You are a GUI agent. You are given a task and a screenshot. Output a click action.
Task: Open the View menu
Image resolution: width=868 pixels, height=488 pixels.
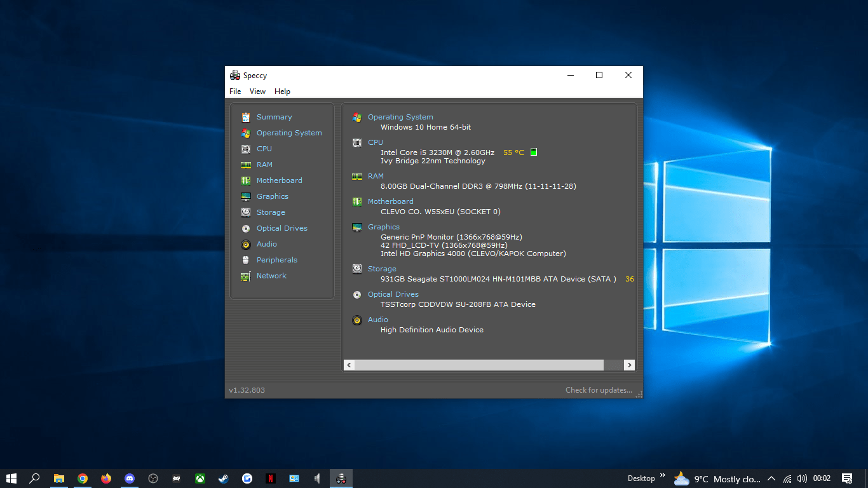pyautogui.click(x=257, y=91)
